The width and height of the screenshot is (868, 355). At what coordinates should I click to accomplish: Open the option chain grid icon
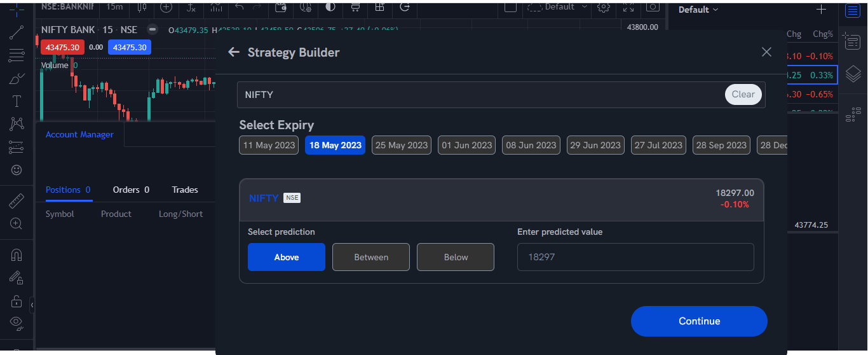click(379, 8)
